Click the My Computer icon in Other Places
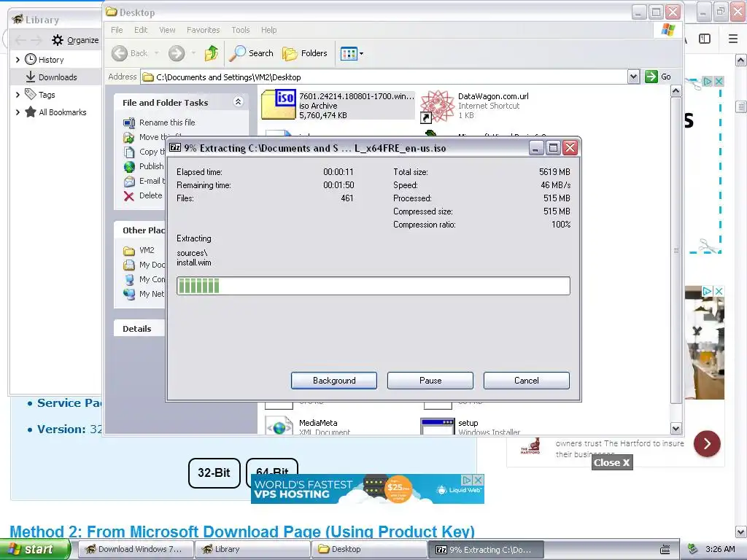Viewport: 747px width, 560px height. [x=129, y=280]
